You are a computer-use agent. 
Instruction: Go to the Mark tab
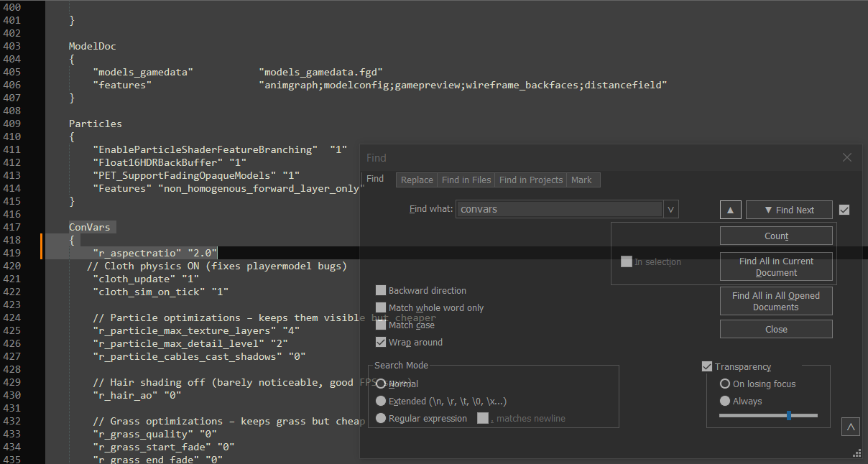581,180
